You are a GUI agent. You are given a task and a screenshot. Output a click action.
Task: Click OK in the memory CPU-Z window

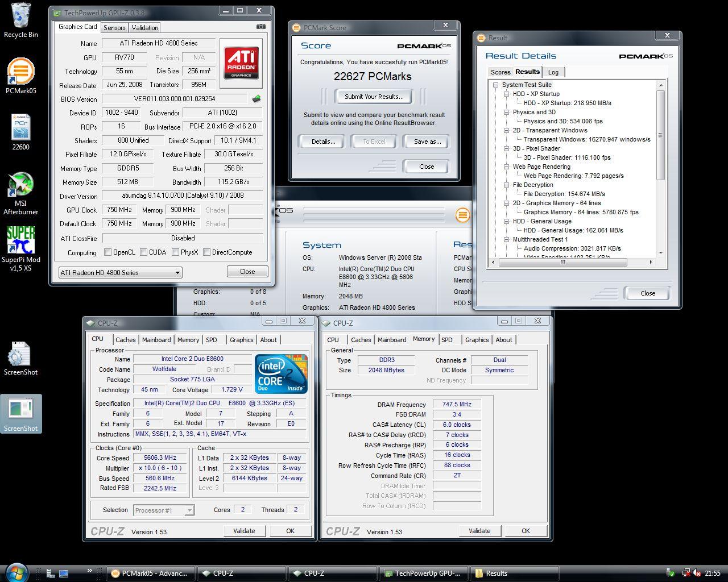tap(526, 531)
